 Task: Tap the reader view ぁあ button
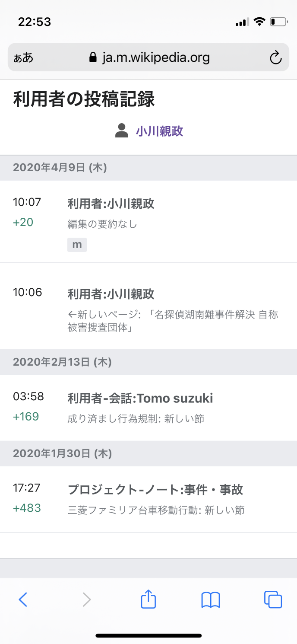tap(23, 57)
